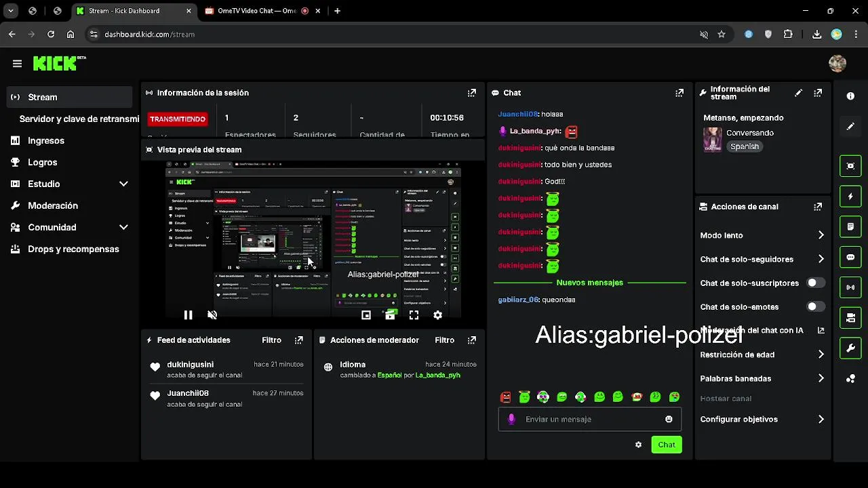Insert the halo angel green emote
This screenshot has height=488, width=868.
pyautogui.click(x=524, y=397)
